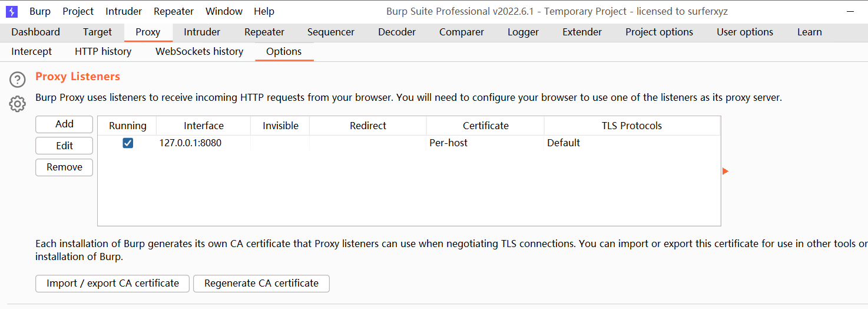The width and height of the screenshot is (868, 309).
Task: Remove the selected proxy listener
Action: (x=64, y=167)
